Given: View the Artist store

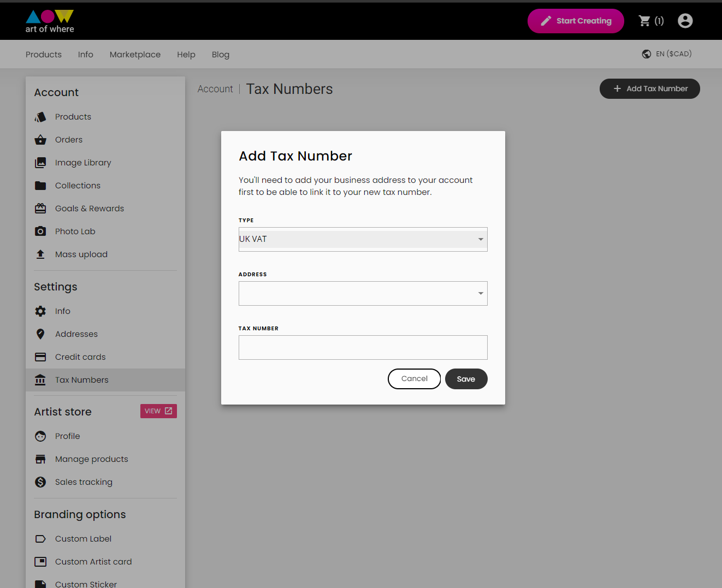Looking at the screenshot, I should tap(158, 411).
